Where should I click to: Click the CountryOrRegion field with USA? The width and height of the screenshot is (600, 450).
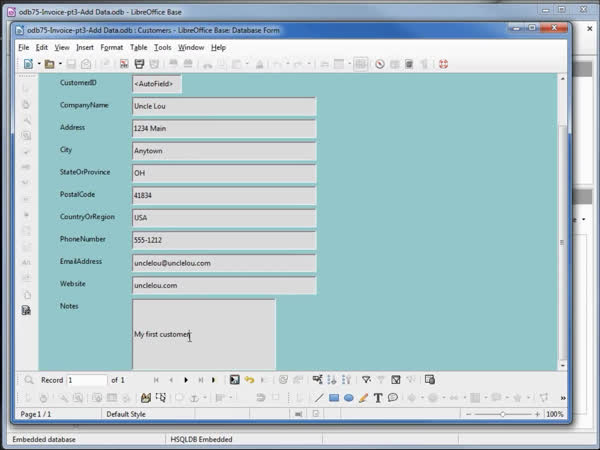click(x=224, y=218)
